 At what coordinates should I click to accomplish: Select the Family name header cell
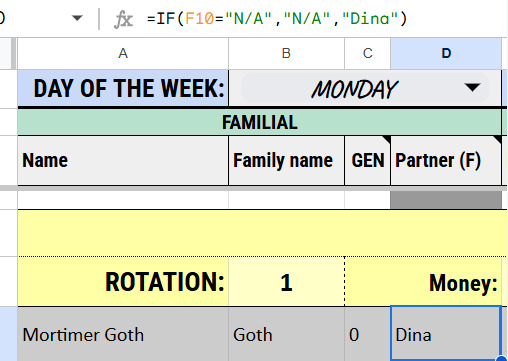pos(286,161)
